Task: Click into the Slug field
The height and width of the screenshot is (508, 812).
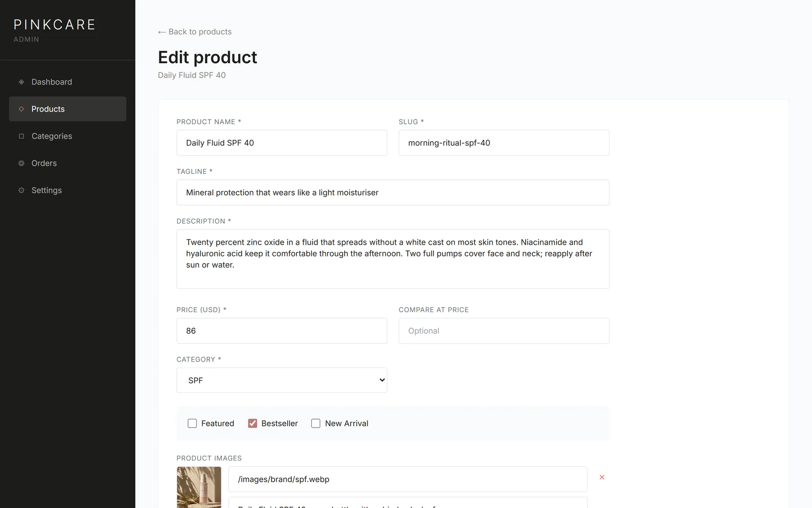Action: (x=504, y=143)
